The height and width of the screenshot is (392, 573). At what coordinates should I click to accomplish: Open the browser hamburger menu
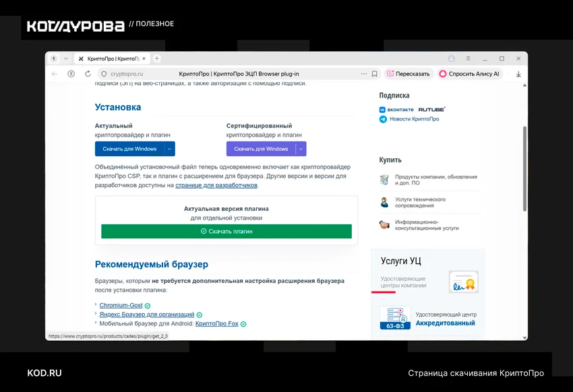pyautogui.click(x=468, y=59)
